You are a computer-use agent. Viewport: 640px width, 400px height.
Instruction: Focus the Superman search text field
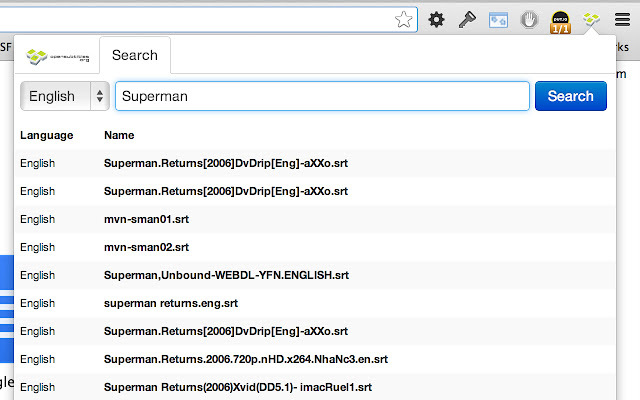pyautogui.click(x=322, y=96)
